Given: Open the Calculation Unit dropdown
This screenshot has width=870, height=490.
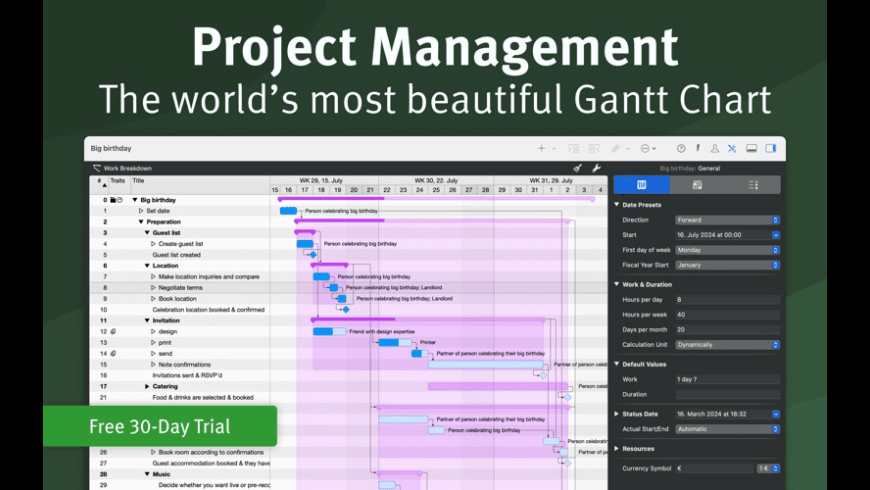Looking at the screenshot, I should [x=727, y=345].
